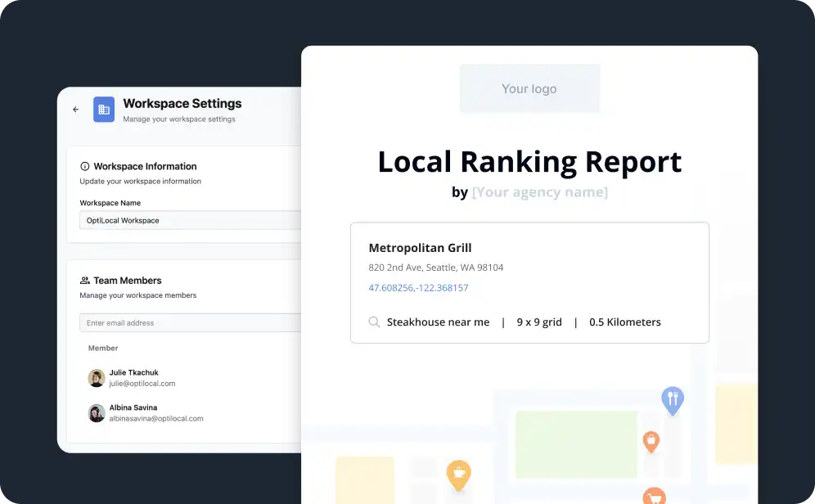Select the julie@optilocal.com email address

142,384
